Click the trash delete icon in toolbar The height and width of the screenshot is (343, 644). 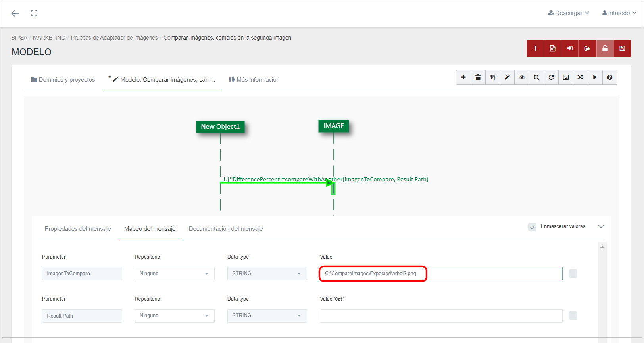478,77
